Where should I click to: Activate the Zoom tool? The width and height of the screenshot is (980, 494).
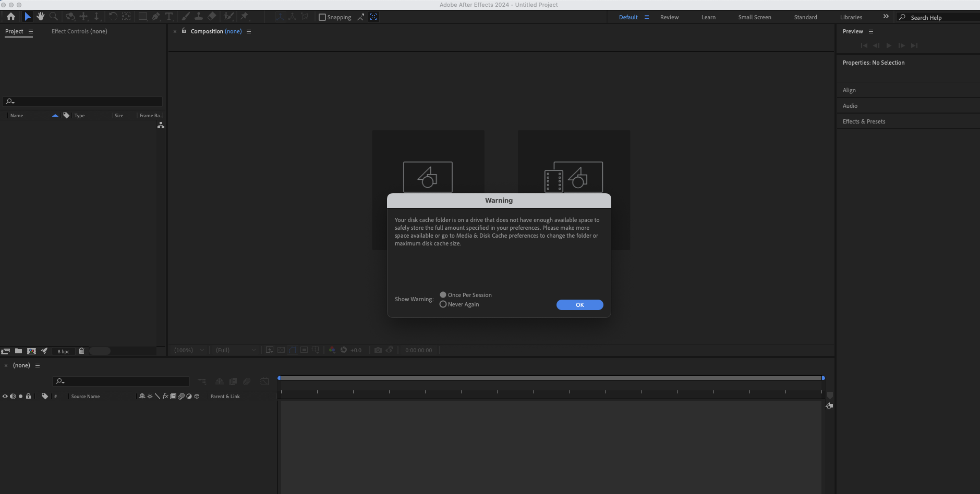tap(53, 16)
